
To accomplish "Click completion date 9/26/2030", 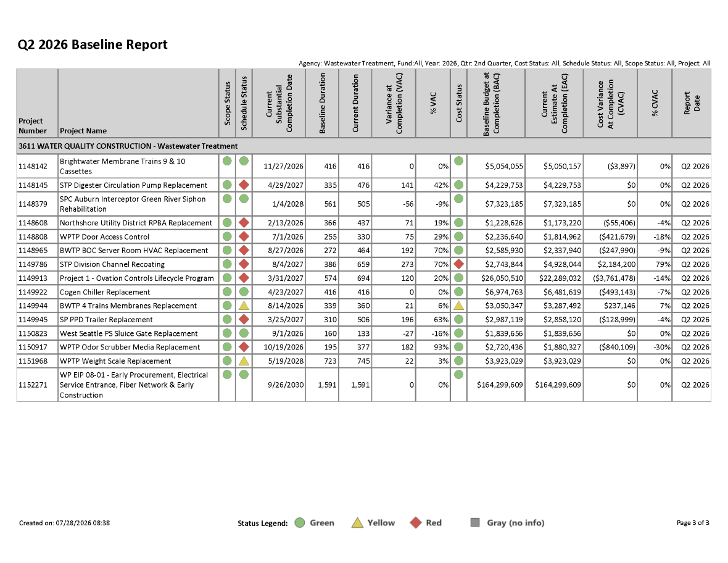I will [x=286, y=385].
